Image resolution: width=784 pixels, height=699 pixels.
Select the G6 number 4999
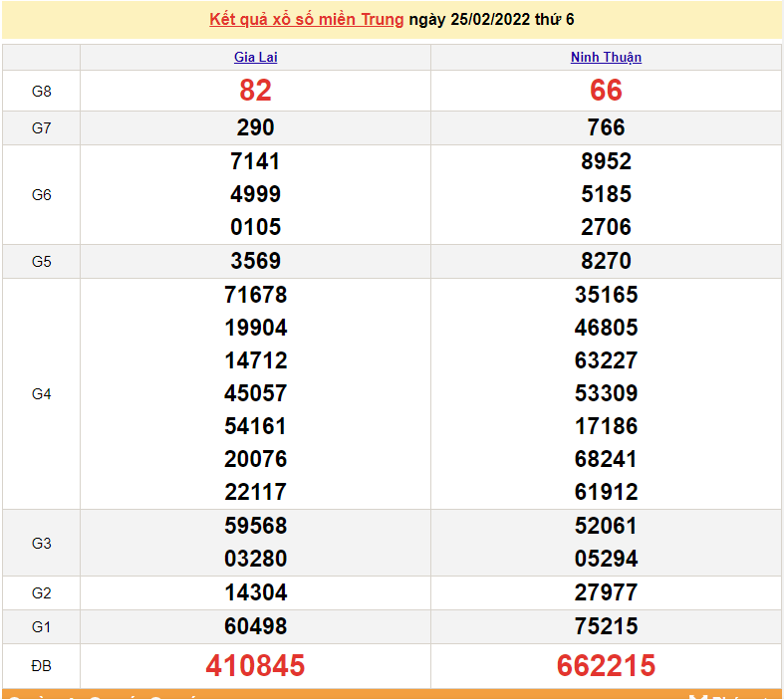click(x=255, y=194)
